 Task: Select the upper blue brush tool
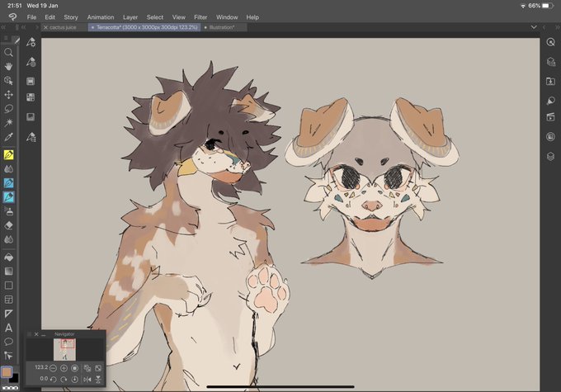tap(8, 183)
